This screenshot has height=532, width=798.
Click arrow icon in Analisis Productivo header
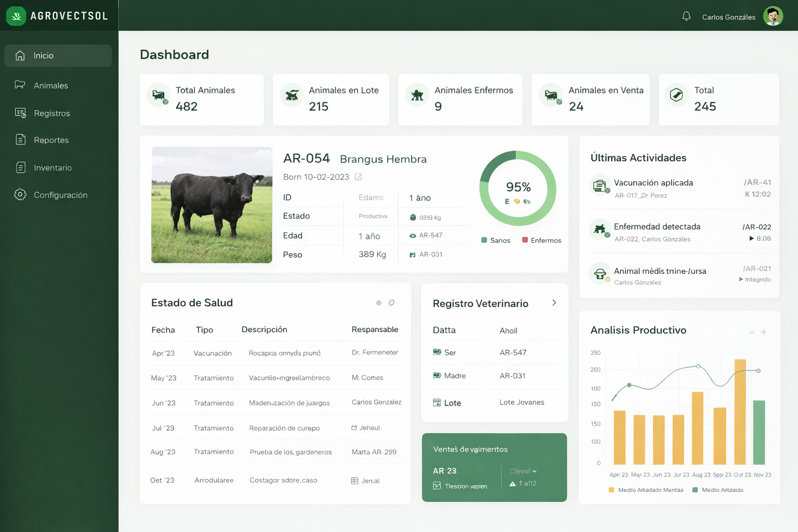763,331
